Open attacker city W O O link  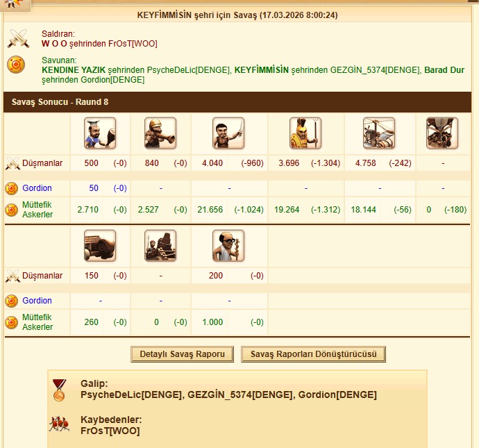(54, 44)
